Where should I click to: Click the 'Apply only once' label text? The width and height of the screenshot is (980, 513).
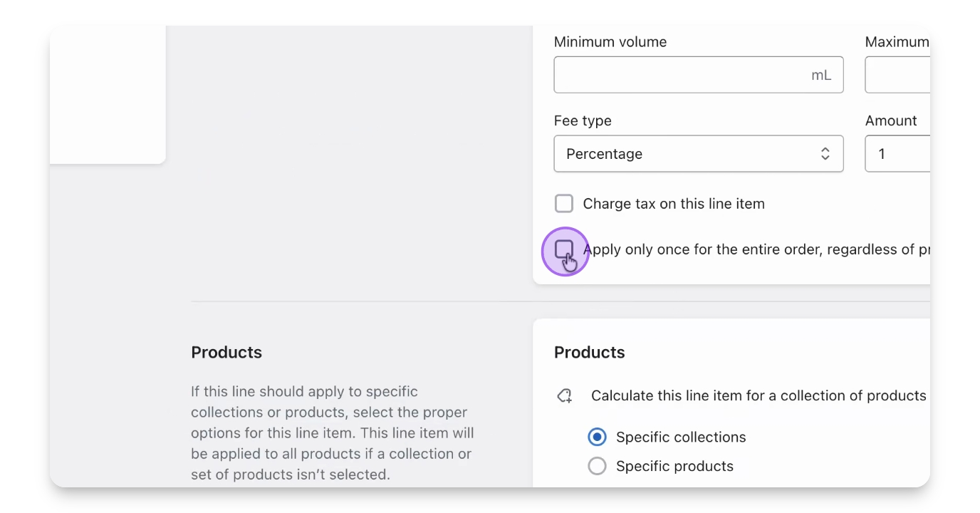click(x=755, y=249)
